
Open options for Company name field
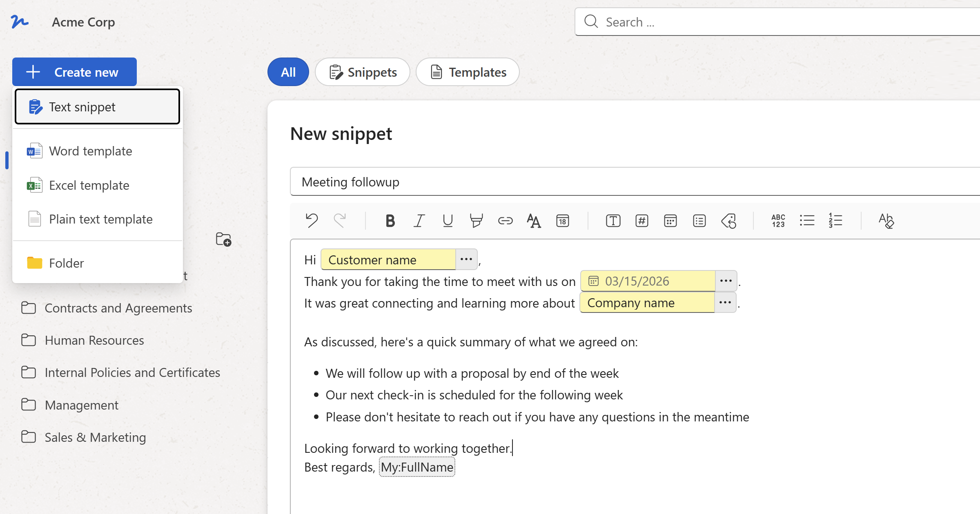pos(725,302)
